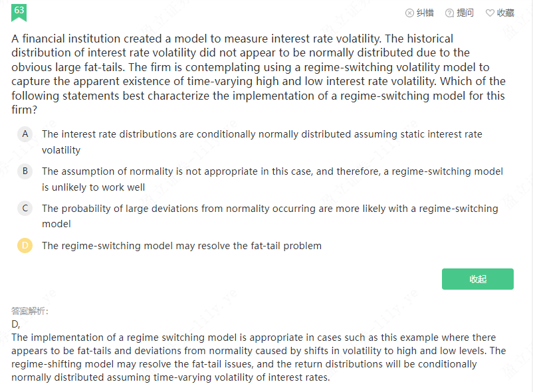Viewport: 533px width, 392px height.
Task: Click the 提问 question-mark icon
Action: pos(449,13)
